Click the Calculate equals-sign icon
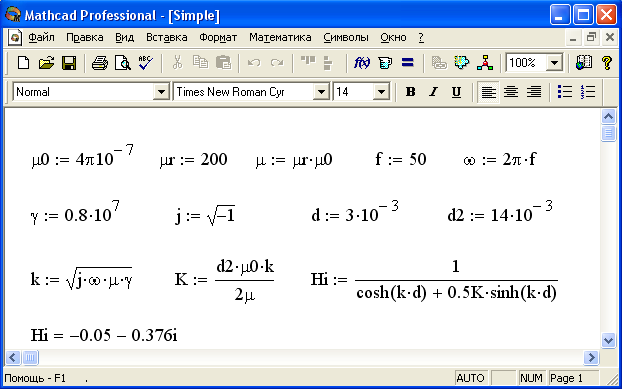The width and height of the screenshot is (622, 389). coord(407,62)
